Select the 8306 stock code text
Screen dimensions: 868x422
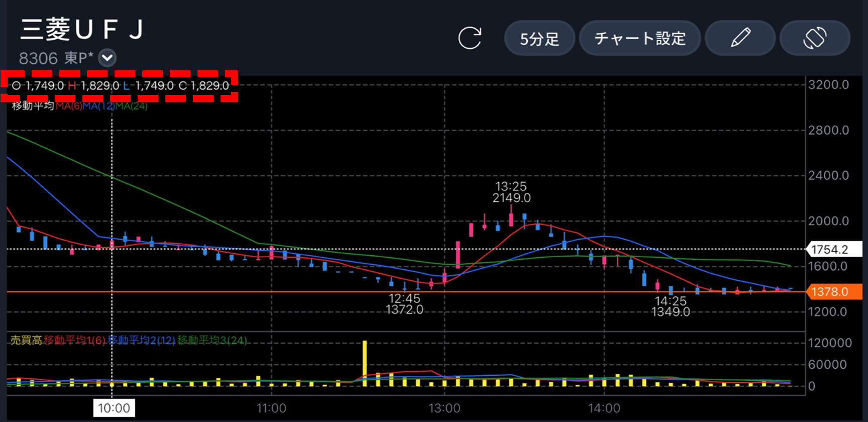tap(38, 59)
